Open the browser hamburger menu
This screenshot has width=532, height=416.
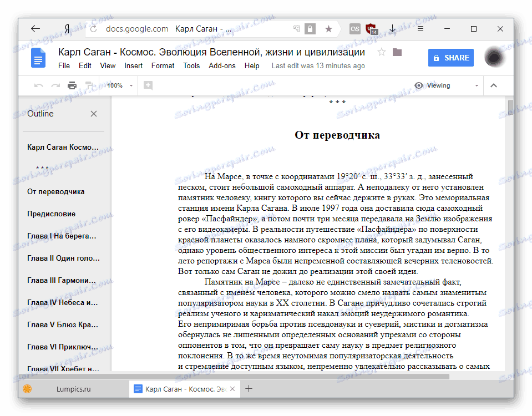pos(420,29)
